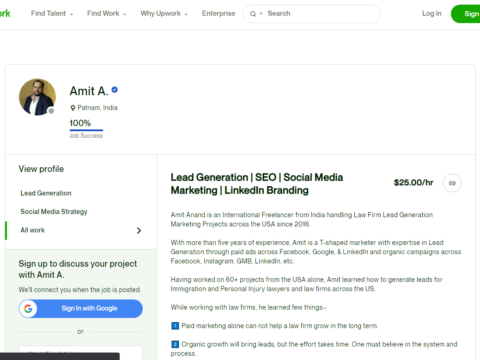Click the green Sign Up button
480x360 pixels.
tap(466, 14)
